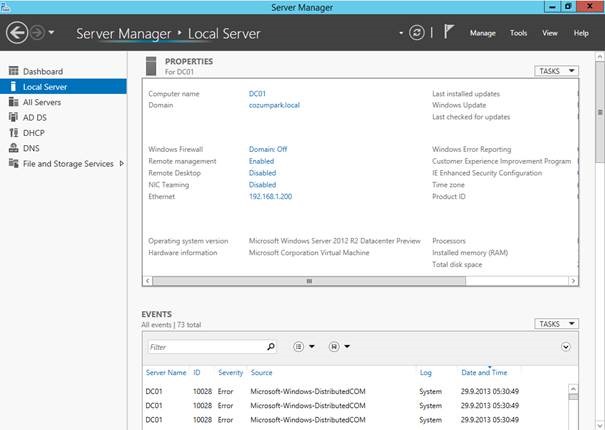
Task: Click the DNS role icon
Action: (14, 148)
